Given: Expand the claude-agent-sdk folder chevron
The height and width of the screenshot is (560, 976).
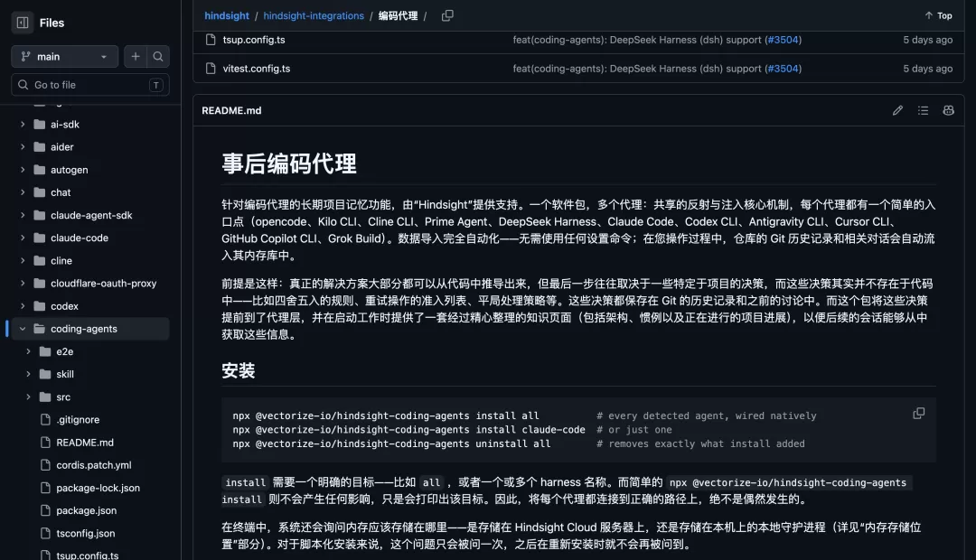Looking at the screenshot, I should [x=23, y=215].
